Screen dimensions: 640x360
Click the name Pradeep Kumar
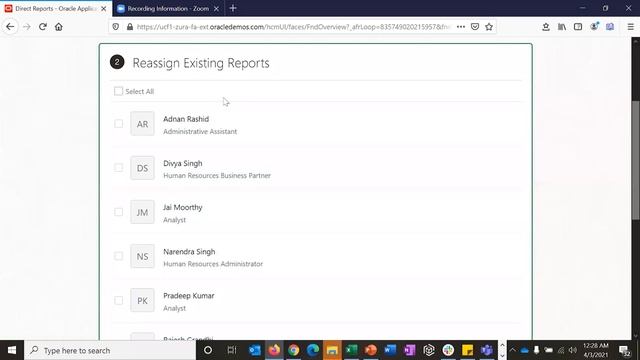coord(189,296)
